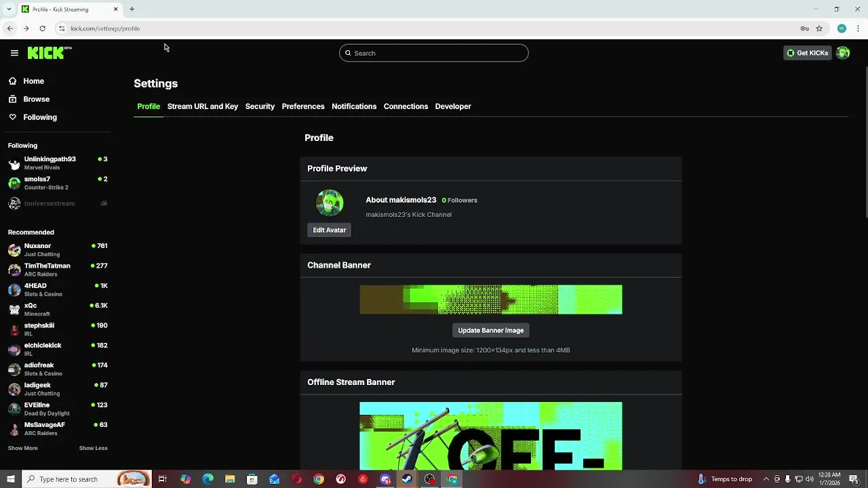868x488 pixels.
Task: Open Unlinkingpath93 followed channel
Action: click(x=58, y=163)
